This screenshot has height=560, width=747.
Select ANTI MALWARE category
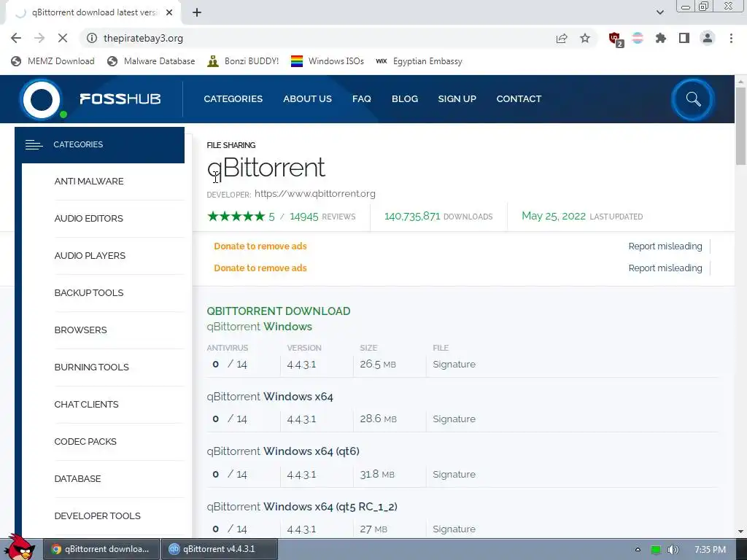click(x=89, y=181)
